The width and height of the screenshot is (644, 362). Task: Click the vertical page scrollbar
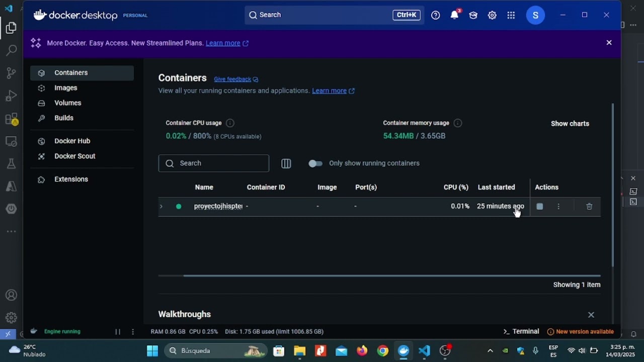(x=613, y=185)
